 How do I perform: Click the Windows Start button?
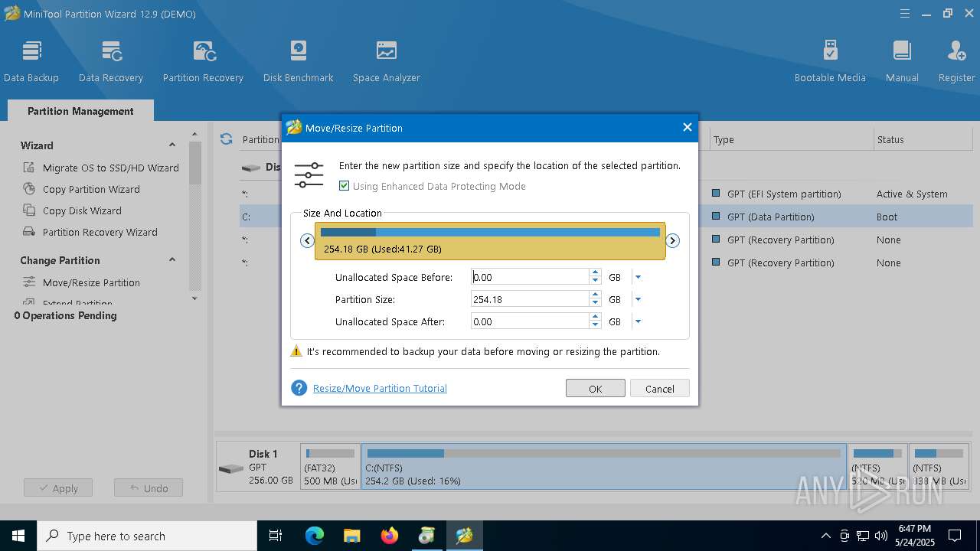(18, 536)
